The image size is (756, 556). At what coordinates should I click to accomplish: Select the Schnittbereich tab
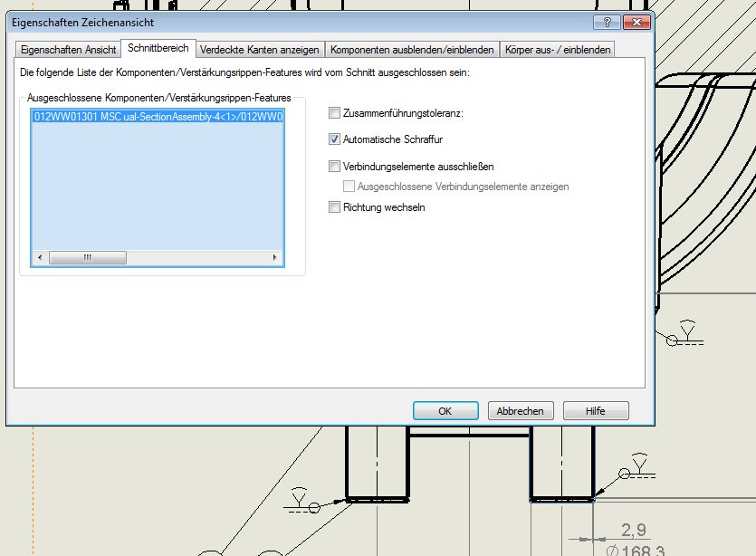click(158, 48)
